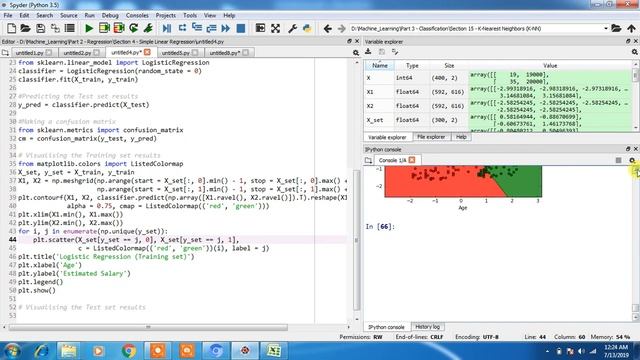Screen dimensions: 640x360
Task: Open the IPython console options gear
Action: coord(632,160)
